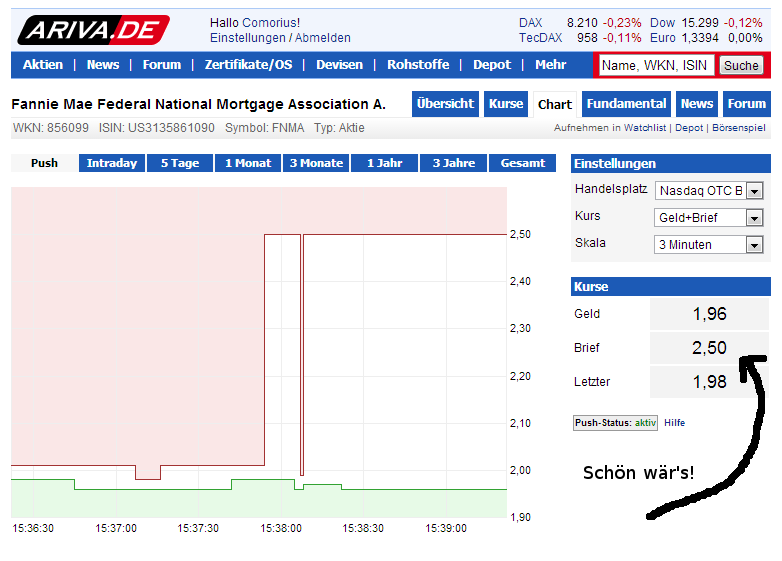This screenshot has height=561, width=782.
Task: Switch to the stock Forum tab
Action: (x=747, y=104)
